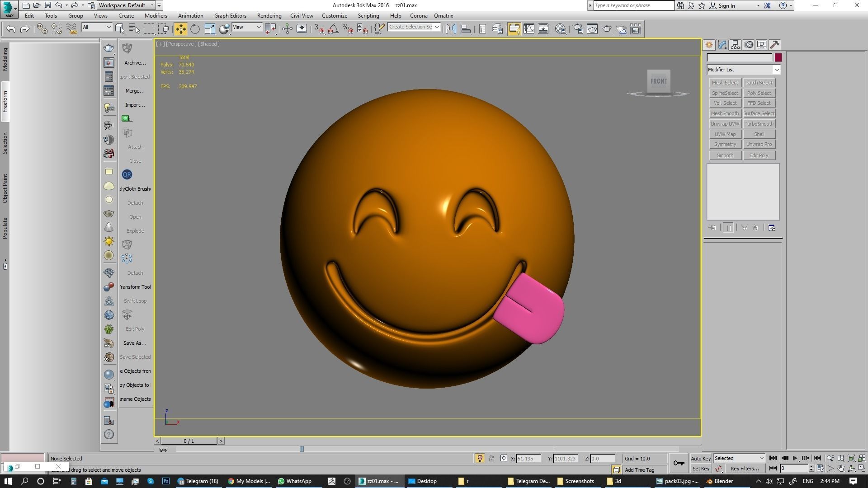Click the Align tool icon
Viewport: 868px width, 488px height.
click(466, 29)
